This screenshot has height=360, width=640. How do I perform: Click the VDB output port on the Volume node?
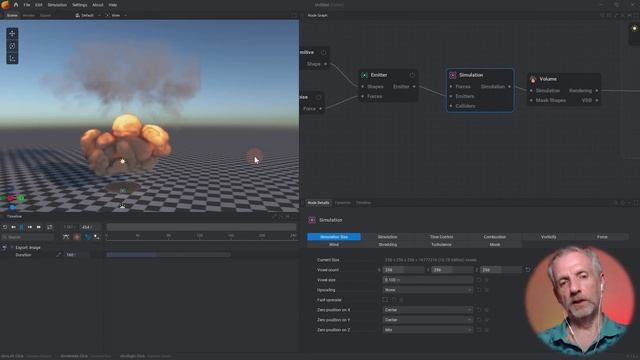point(597,100)
